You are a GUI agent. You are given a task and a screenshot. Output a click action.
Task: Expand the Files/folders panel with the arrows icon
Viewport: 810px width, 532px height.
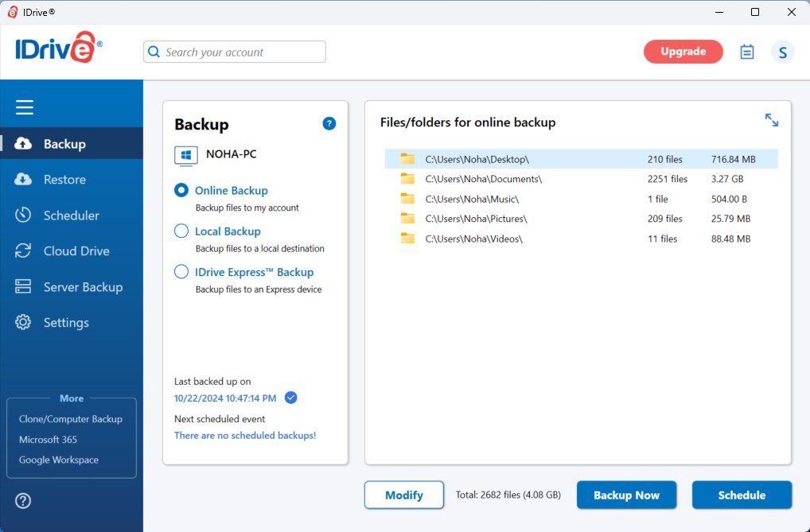tap(771, 119)
